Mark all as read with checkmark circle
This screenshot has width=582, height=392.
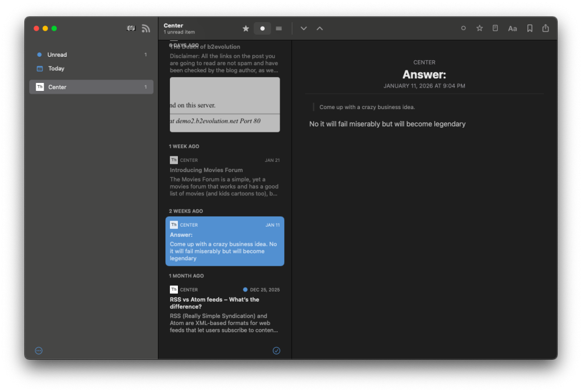[276, 351]
